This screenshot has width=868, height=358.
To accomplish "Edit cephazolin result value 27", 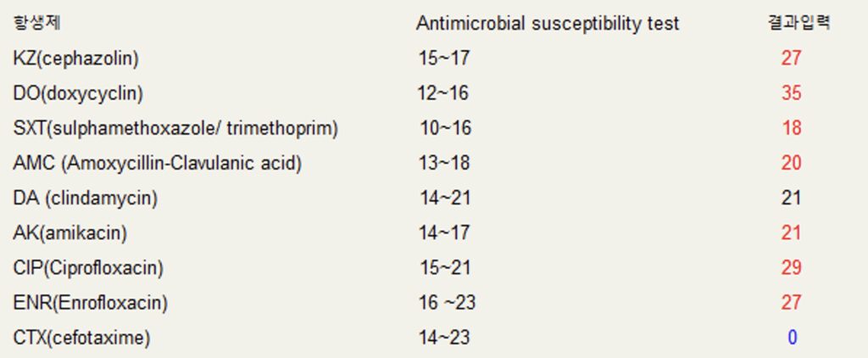I will (791, 58).
